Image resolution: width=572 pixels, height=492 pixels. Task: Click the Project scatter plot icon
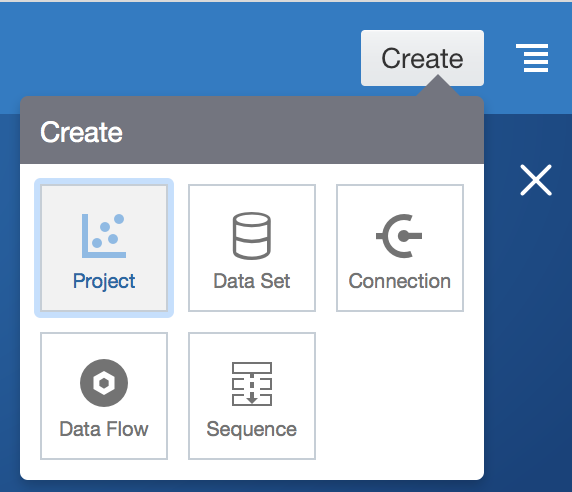104,236
